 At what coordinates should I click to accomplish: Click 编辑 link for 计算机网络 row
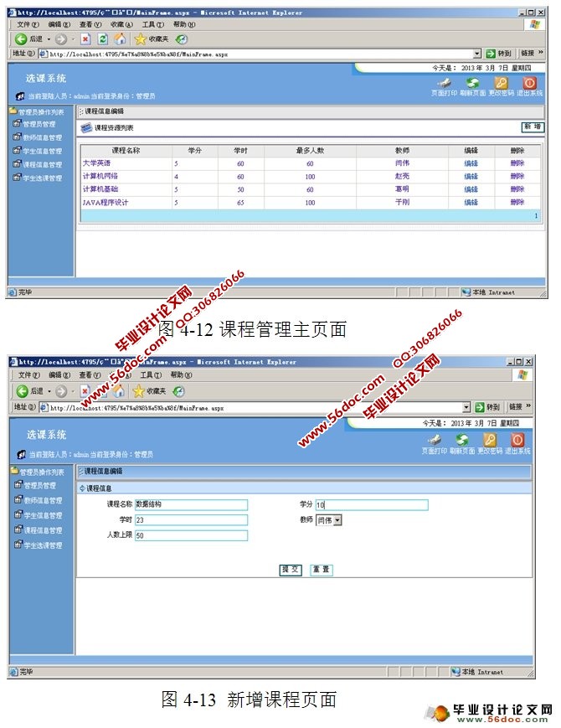coord(471,177)
